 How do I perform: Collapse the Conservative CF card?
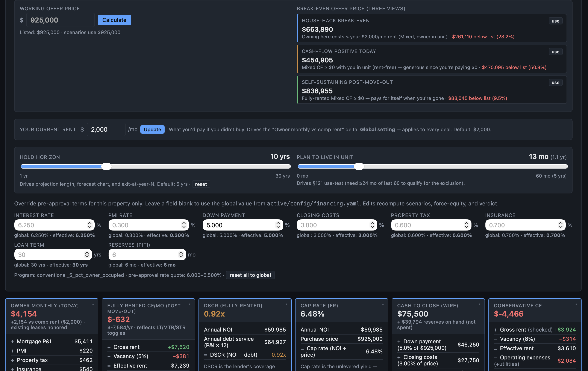pos(576,304)
